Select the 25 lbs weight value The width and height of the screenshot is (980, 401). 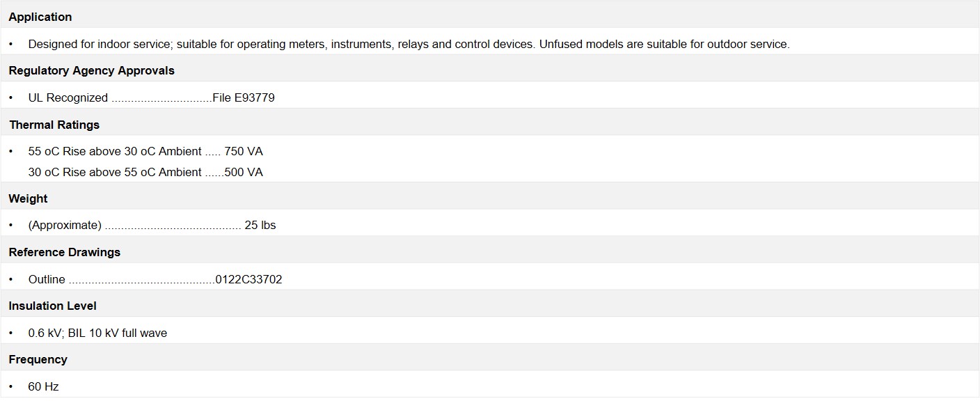pos(260,225)
